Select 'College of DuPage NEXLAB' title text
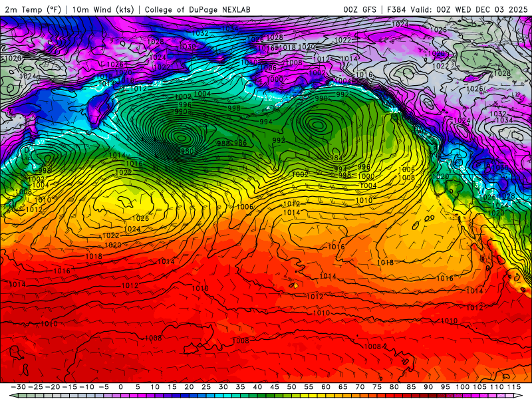The image size is (532, 399). [198, 9]
